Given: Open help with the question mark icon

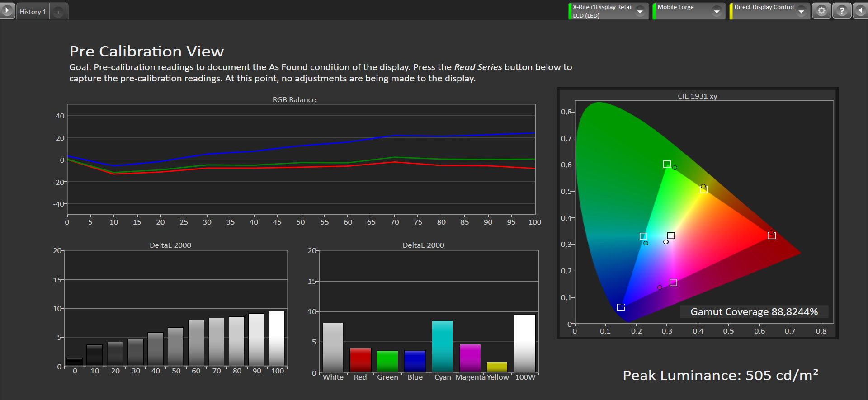Looking at the screenshot, I should (841, 11).
